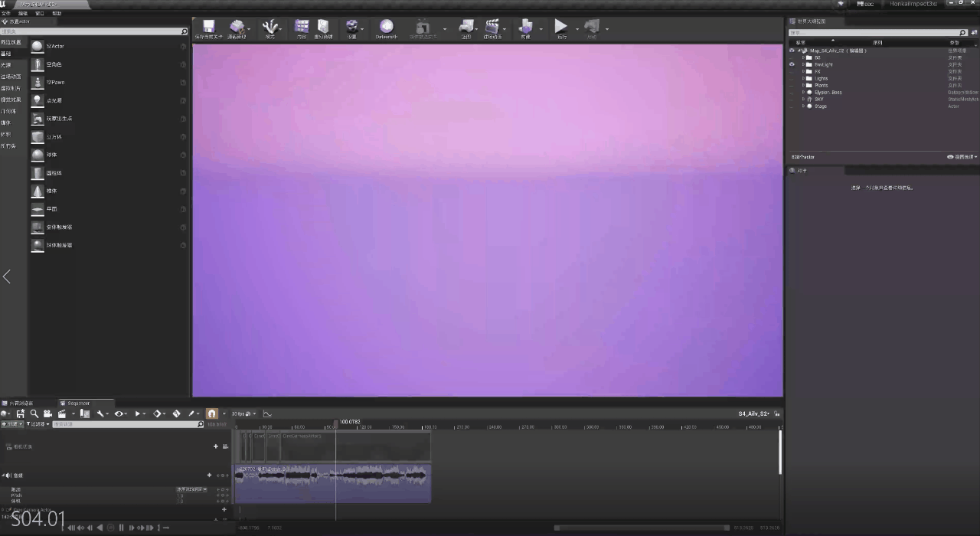Select the 点光源 (Point Light) placement item

click(107, 100)
